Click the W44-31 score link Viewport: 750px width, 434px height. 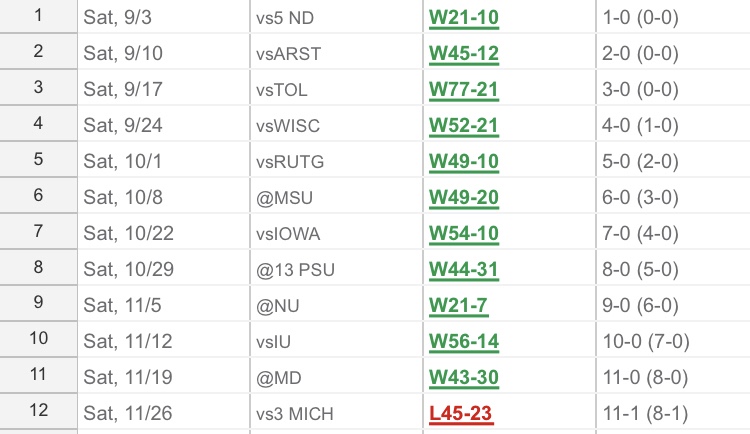tap(463, 268)
